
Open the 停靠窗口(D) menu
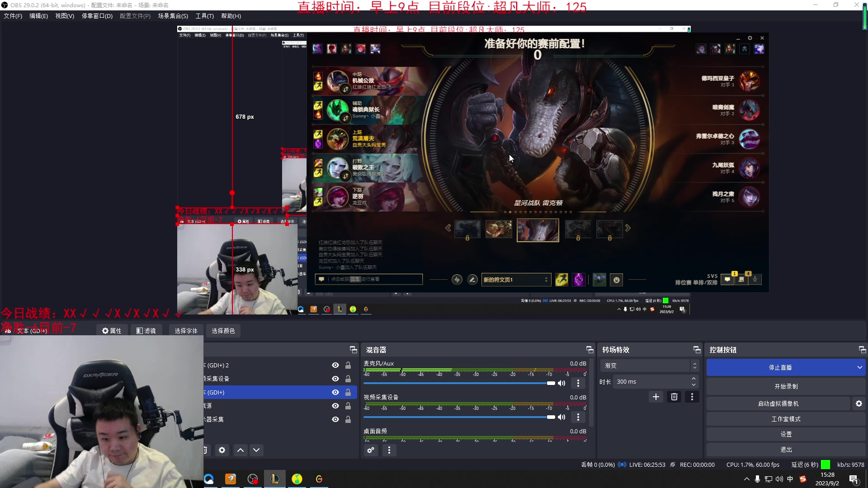pos(97,16)
